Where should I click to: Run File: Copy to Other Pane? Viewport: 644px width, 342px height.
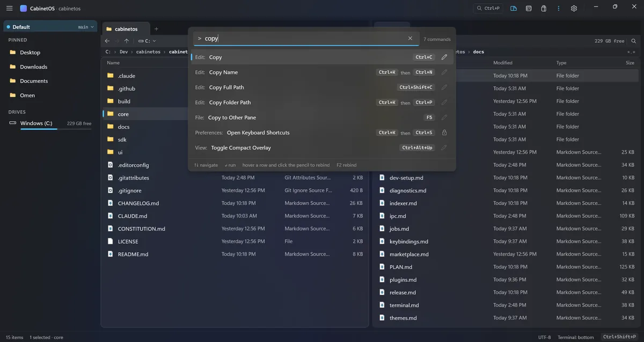(322, 117)
